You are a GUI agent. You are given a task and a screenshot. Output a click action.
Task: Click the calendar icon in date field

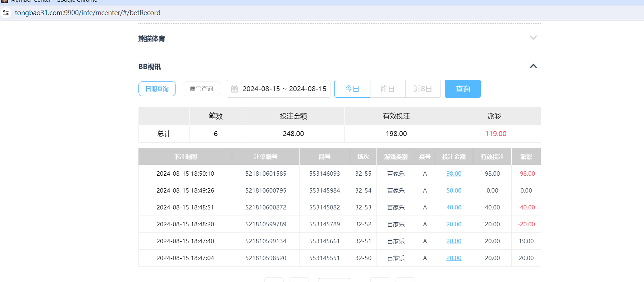234,89
